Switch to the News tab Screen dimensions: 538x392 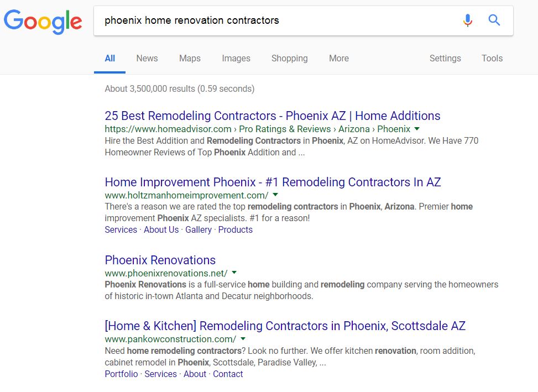(147, 58)
